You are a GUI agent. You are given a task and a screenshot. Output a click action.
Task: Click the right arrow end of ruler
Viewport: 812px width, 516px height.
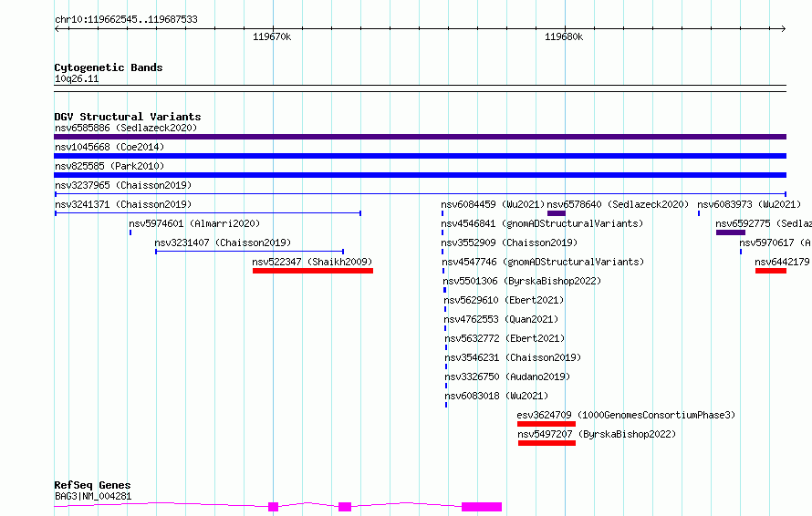tap(784, 28)
